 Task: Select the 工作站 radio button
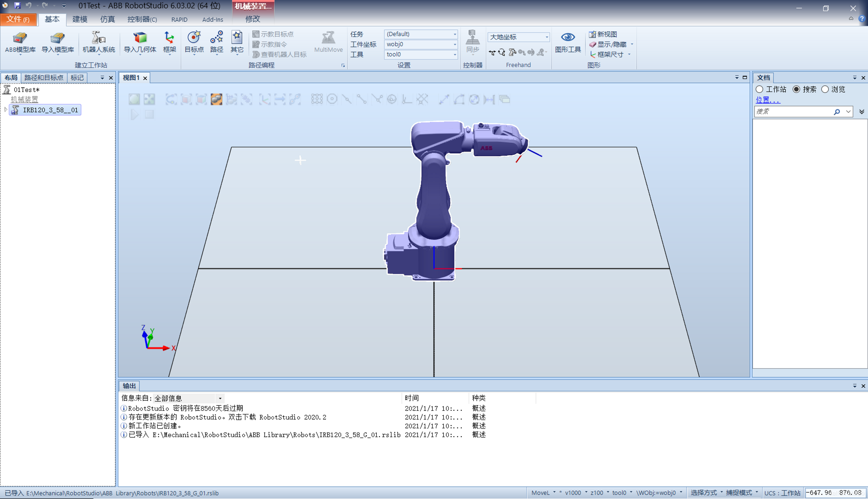(x=760, y=89)
